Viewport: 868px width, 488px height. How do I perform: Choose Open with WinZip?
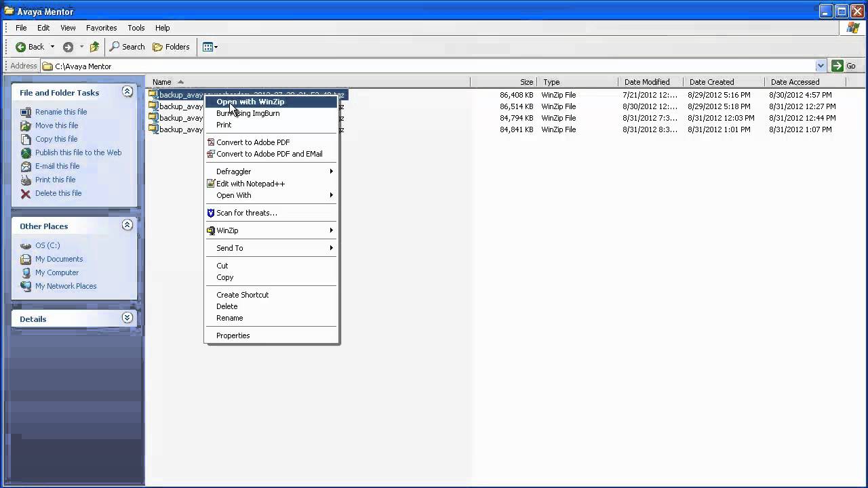(271, 102)
